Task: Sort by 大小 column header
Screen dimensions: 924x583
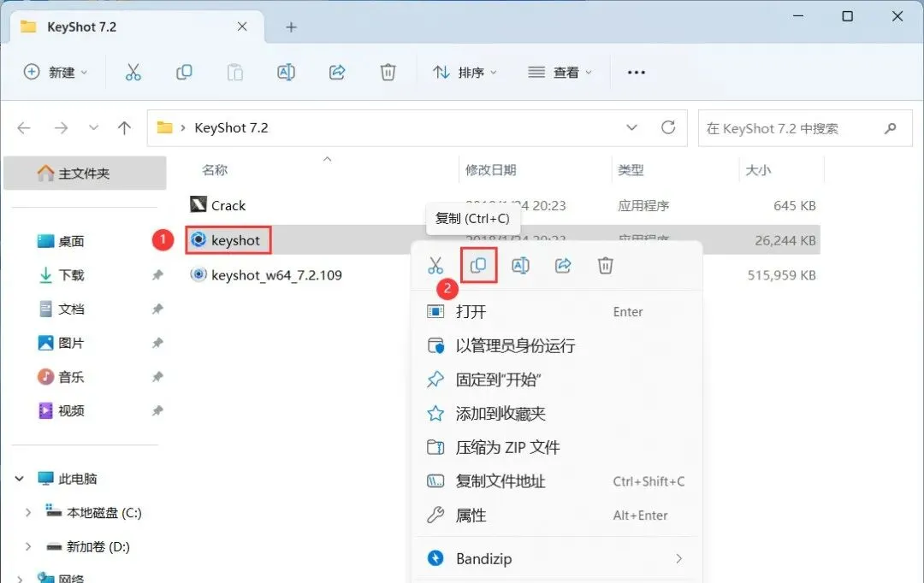Action: coord(758,170)
